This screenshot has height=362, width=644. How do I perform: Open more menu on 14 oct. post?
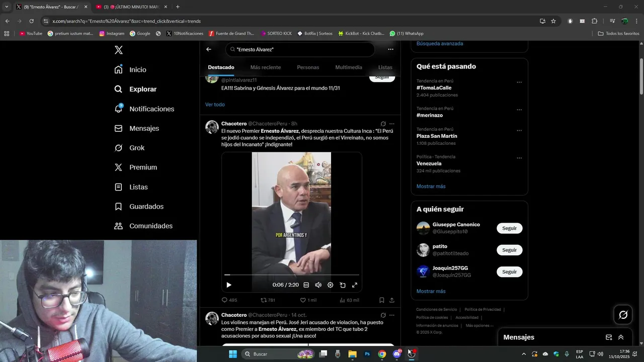(392, 315)
